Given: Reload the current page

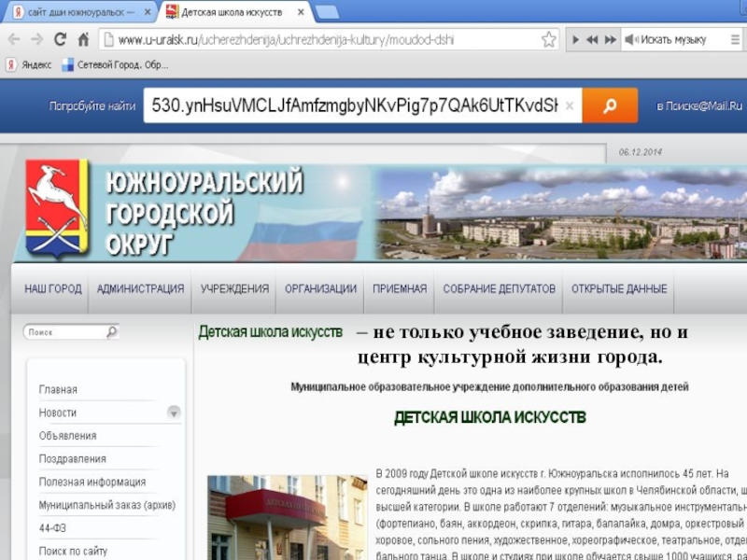Looking at the screenshot, I should (x=60, y=40).
